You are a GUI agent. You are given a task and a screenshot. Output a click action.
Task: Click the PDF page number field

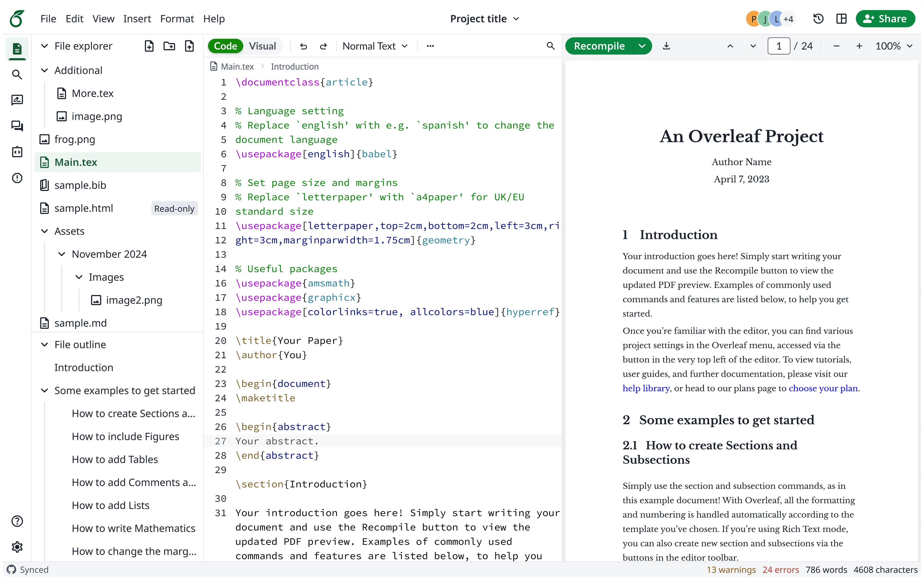coord(779,46)
